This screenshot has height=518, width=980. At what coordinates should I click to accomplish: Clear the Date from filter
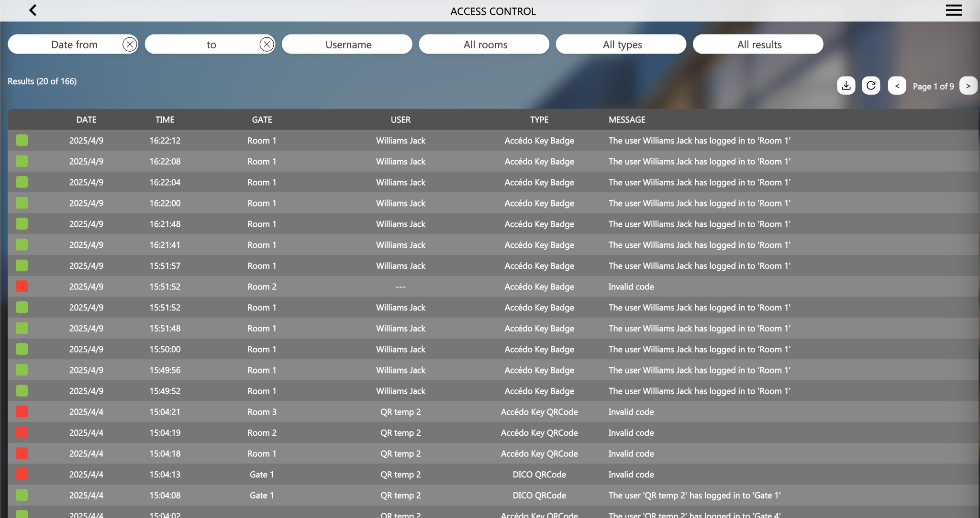point(129,44)
